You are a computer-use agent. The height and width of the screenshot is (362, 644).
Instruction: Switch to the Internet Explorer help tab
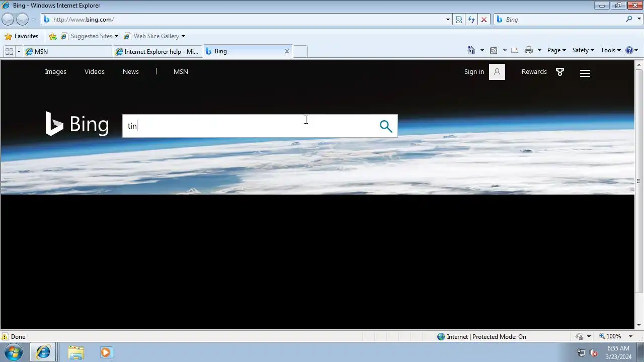click(x=158, y=51)
